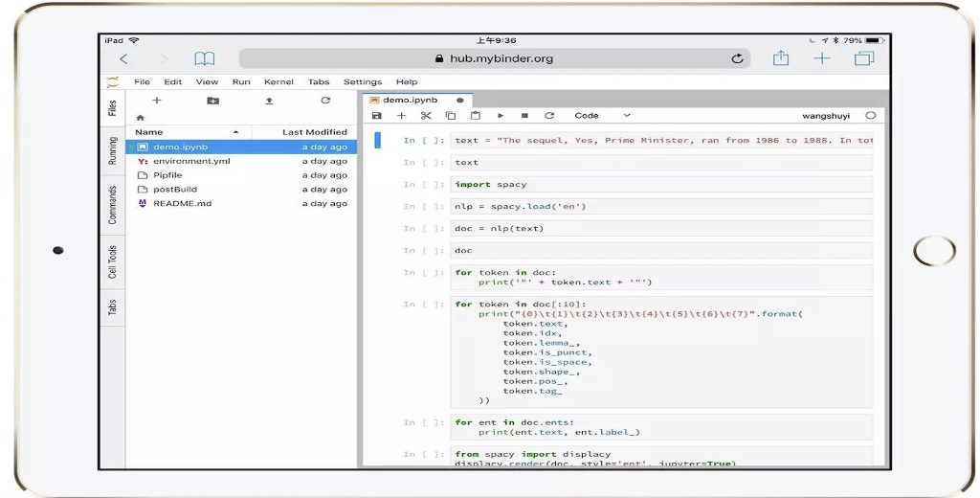Click the 'import spacy' cell
The height and width of the screenshot is (498, 980).
pos(661,185)
